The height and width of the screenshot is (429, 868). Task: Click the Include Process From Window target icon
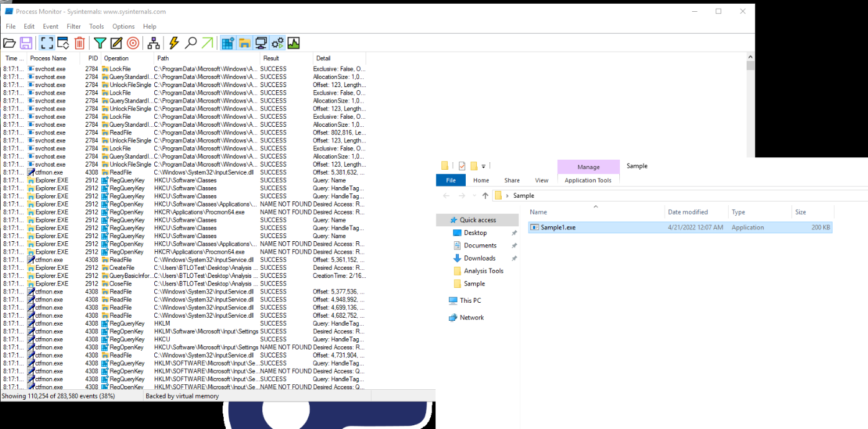pos(133,43)
